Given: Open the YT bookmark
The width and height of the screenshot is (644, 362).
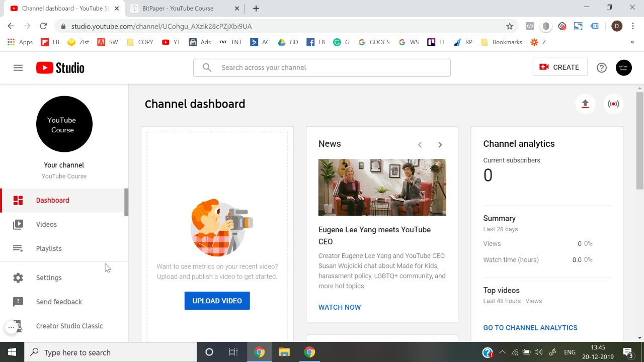Looking at the screenshot, I should pyautogui.click(x=171, y=42).
